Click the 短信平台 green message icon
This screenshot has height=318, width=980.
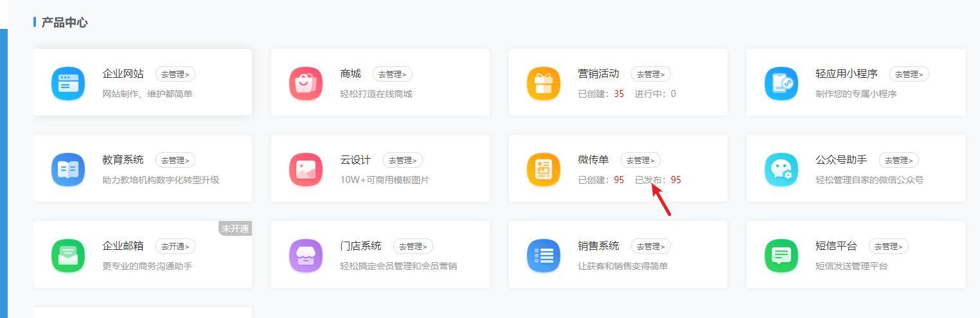781,256
